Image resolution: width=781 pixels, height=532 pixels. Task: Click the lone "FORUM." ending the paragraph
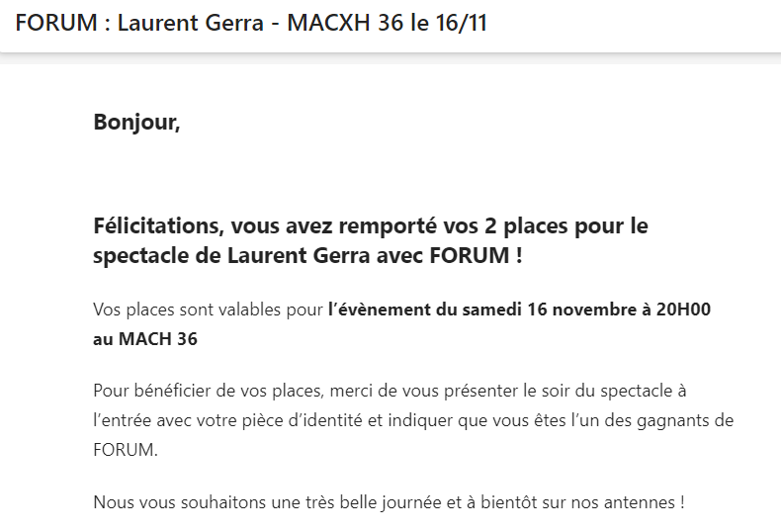126,450
